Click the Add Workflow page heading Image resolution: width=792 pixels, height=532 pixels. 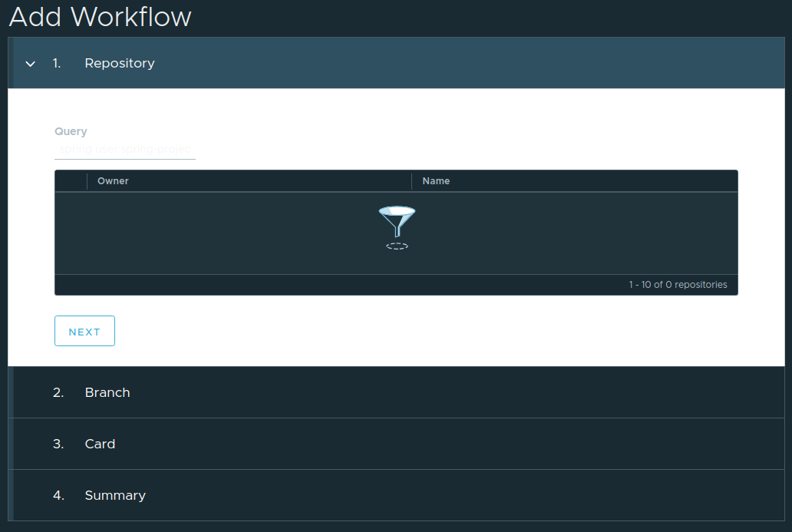click(101, 17)
